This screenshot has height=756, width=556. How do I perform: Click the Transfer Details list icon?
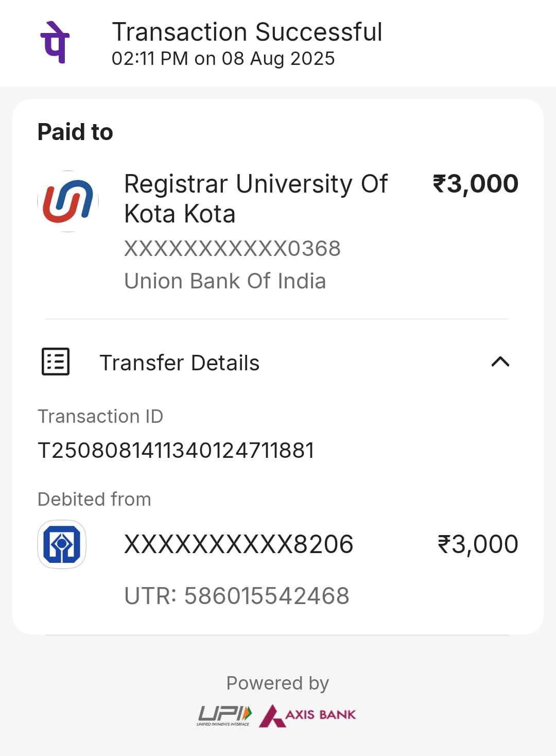(56, 362)
